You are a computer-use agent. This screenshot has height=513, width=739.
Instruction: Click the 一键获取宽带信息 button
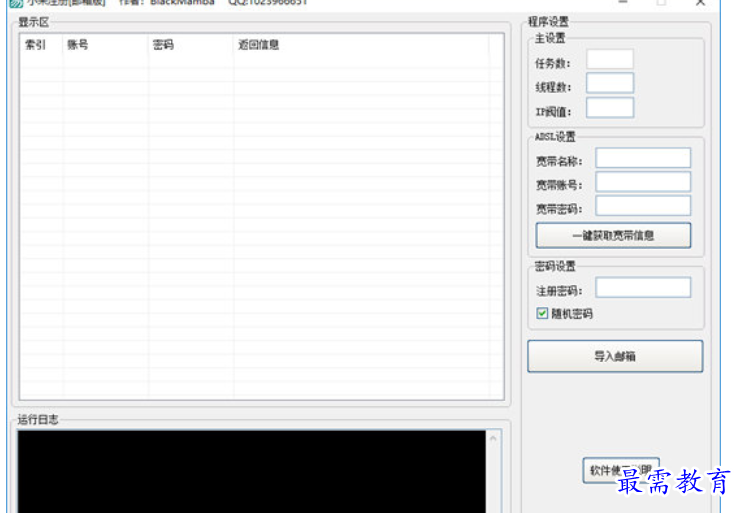(x=613, y=235)
